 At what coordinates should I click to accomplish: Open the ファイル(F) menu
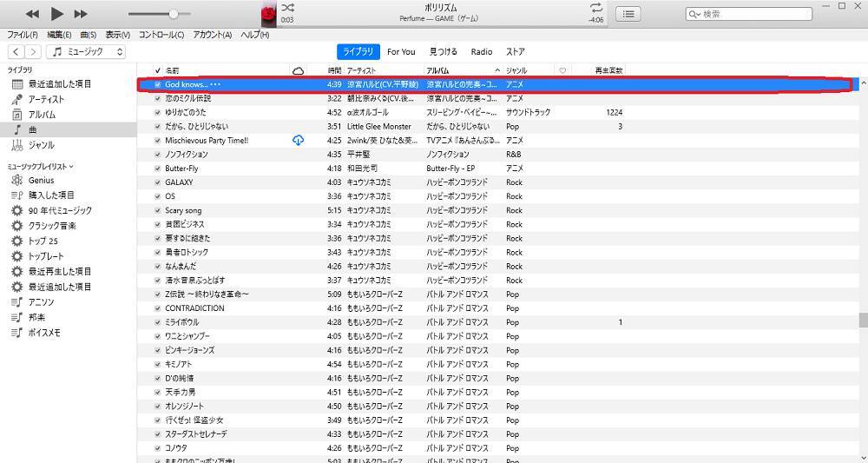click(22, 35)
